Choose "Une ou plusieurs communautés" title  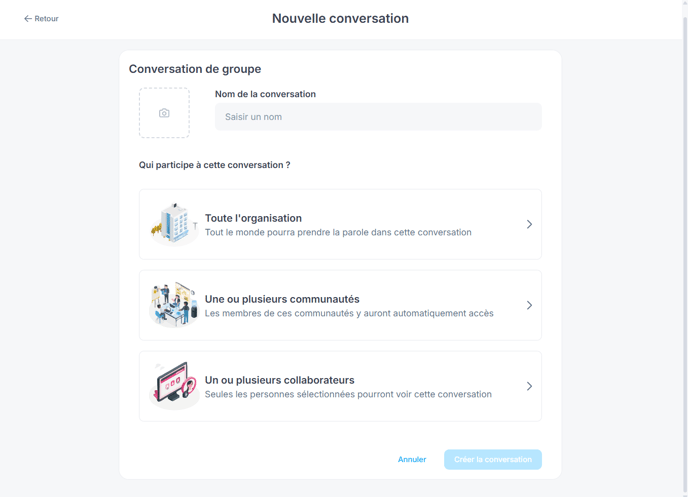click(x=282, y=299)
